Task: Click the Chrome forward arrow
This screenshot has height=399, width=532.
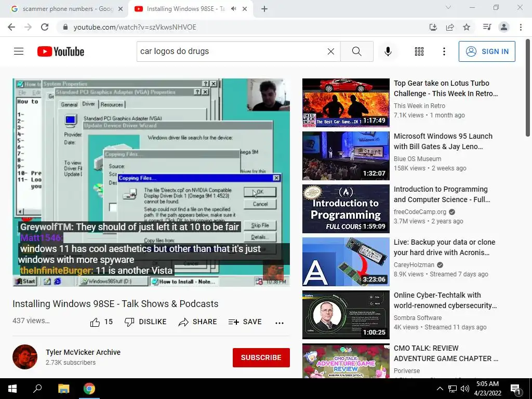Action: (x=28, y=27)
